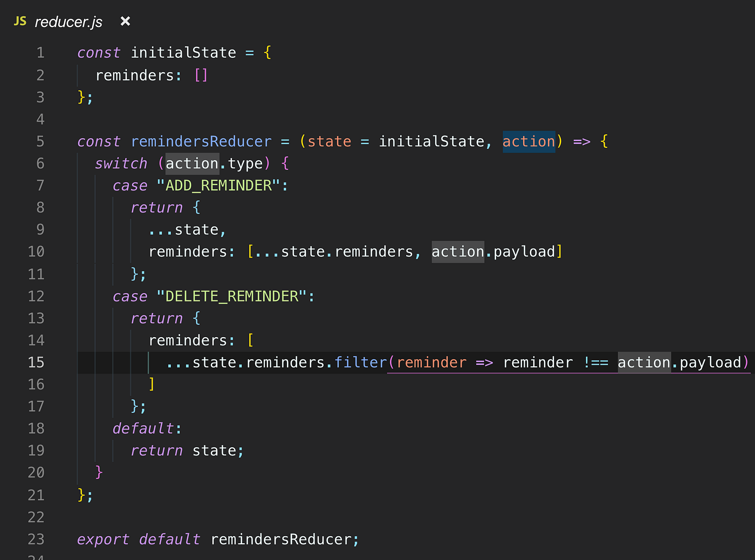This screenshot has height=560, width=755.
Task: Click the switch keyword on line 6
Action: [121, 163]
